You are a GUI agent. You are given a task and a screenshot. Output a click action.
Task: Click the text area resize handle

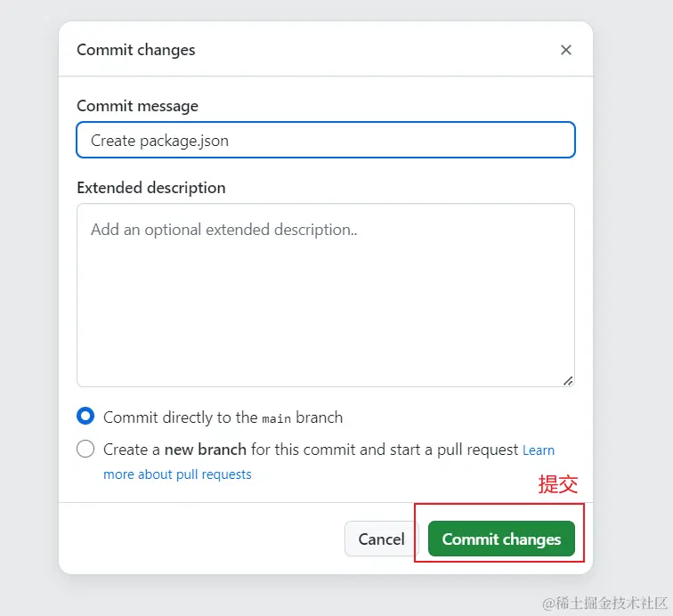pos(568,380)
